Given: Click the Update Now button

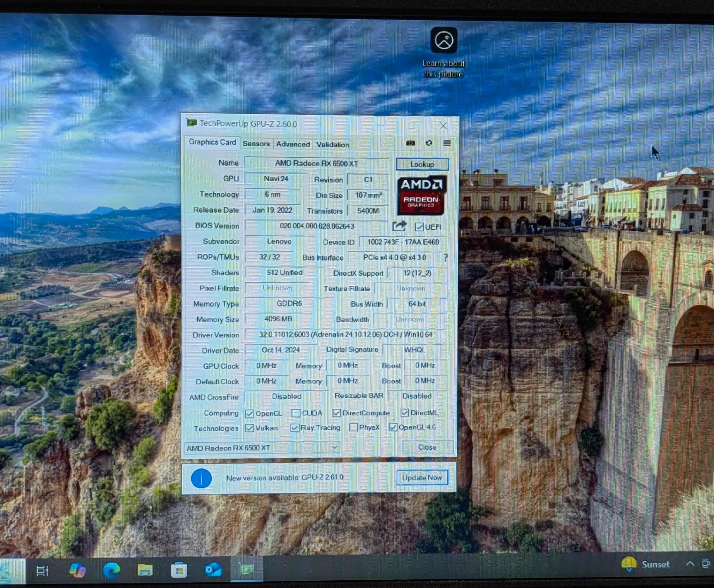Looking at the screenshot, I should tap(422, 478).
